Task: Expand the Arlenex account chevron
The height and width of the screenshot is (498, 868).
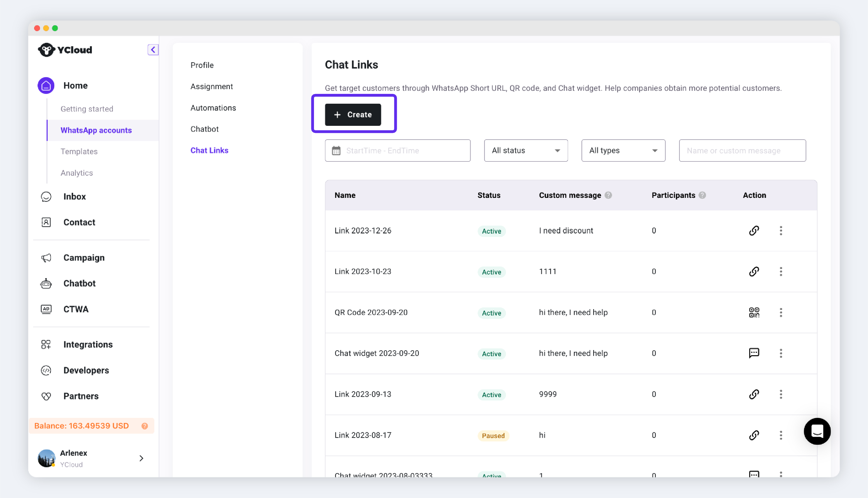Action: [141, 458]
